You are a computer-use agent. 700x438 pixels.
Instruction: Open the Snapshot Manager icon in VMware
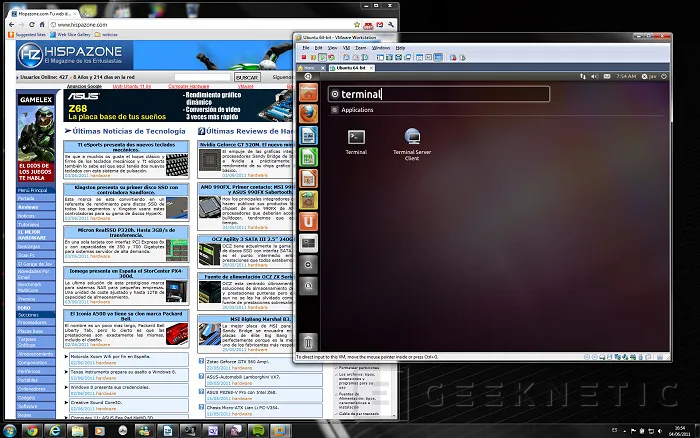pos(365,57)
